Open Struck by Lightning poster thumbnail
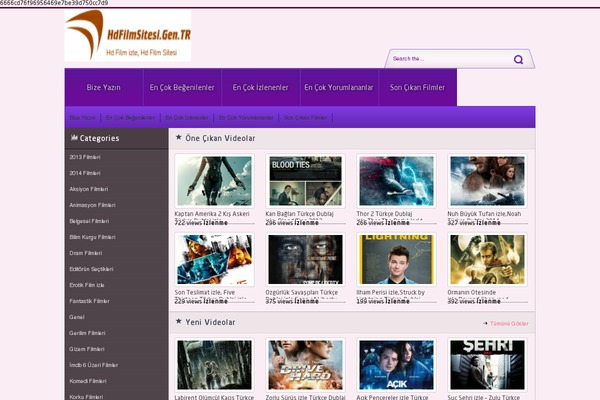600x400 pixels. coord(396,260)
